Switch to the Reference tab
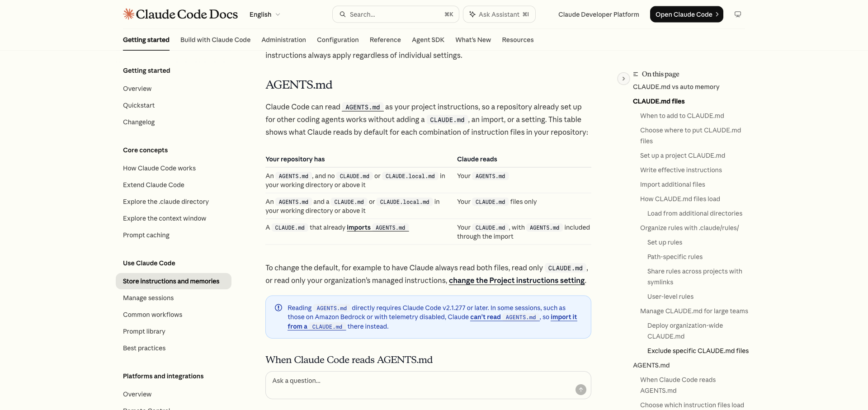The image size is (868, 410). (x=385, y=40)
